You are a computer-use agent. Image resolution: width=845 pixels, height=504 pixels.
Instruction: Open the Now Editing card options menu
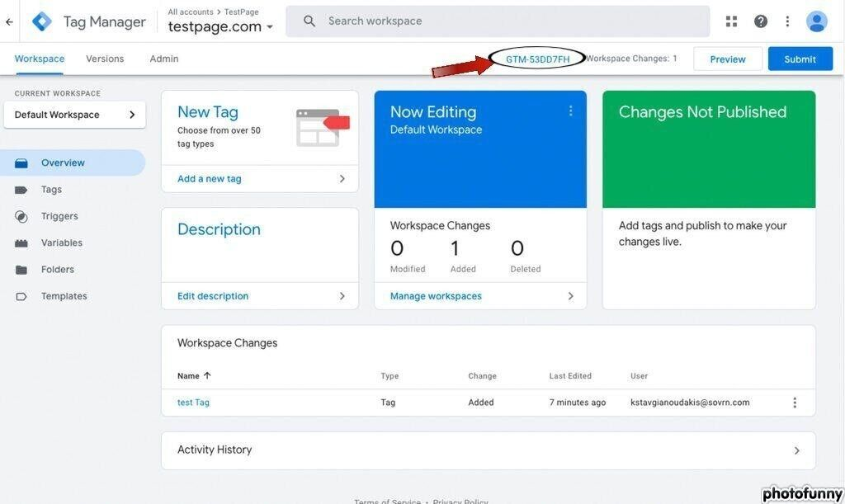click(570, 111)
